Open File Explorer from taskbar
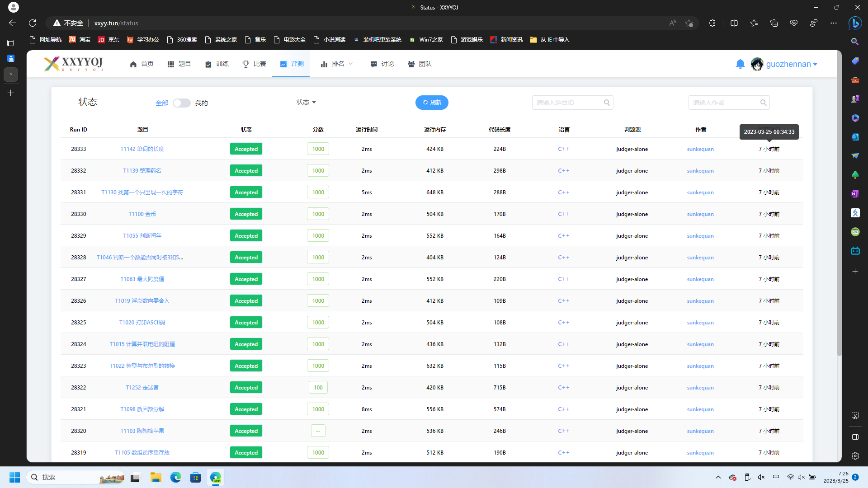868x488 pixels. point(156,477)
